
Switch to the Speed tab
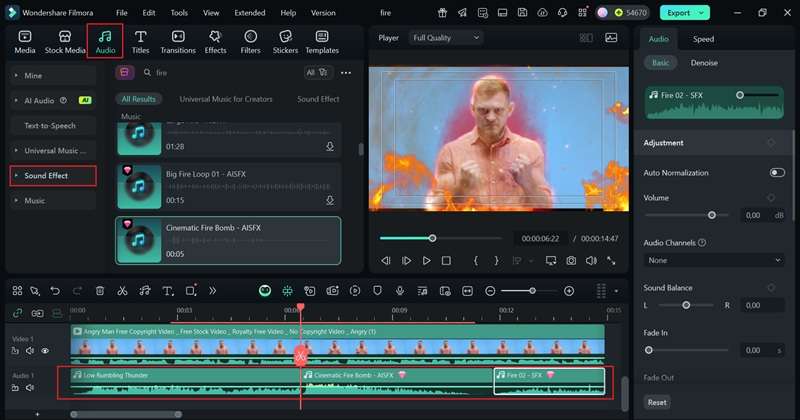(x=704, y=39)
